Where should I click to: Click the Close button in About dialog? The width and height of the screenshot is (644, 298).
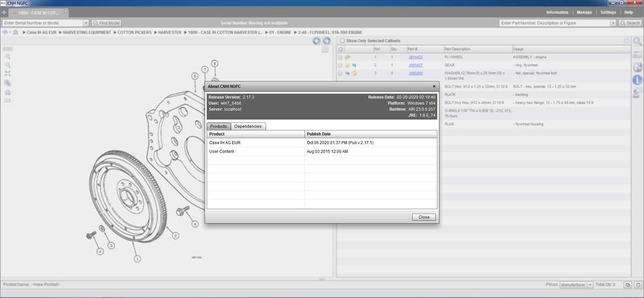point(424,217)
